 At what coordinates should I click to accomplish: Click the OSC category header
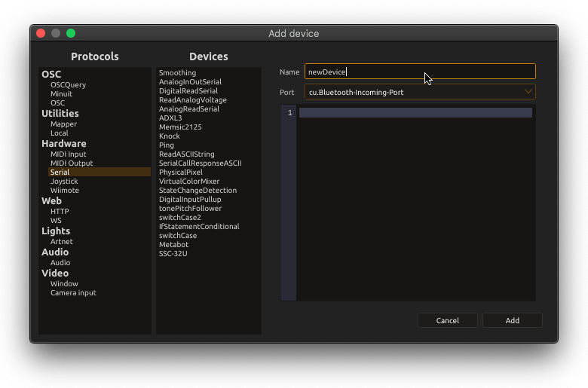tap(51, 75)
